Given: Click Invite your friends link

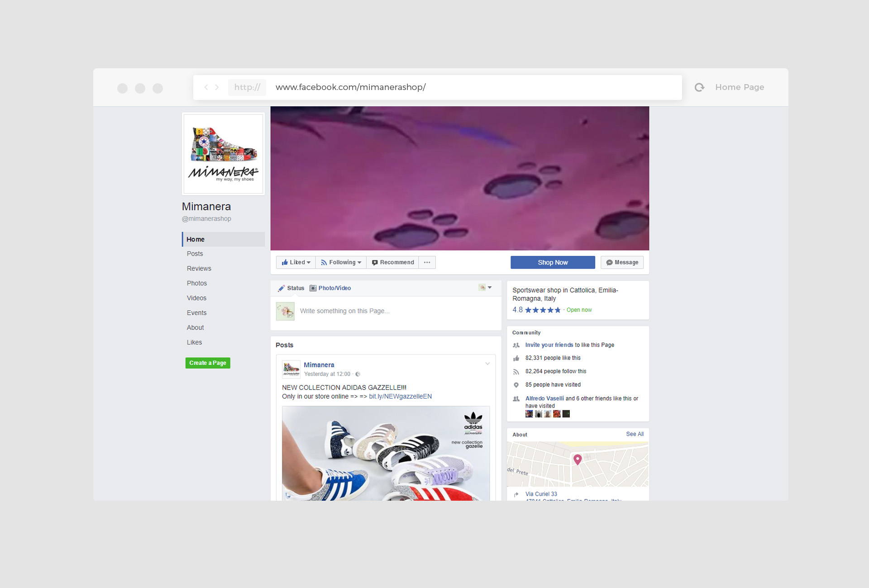Looking at the screenshot, I should coord(549,345).
